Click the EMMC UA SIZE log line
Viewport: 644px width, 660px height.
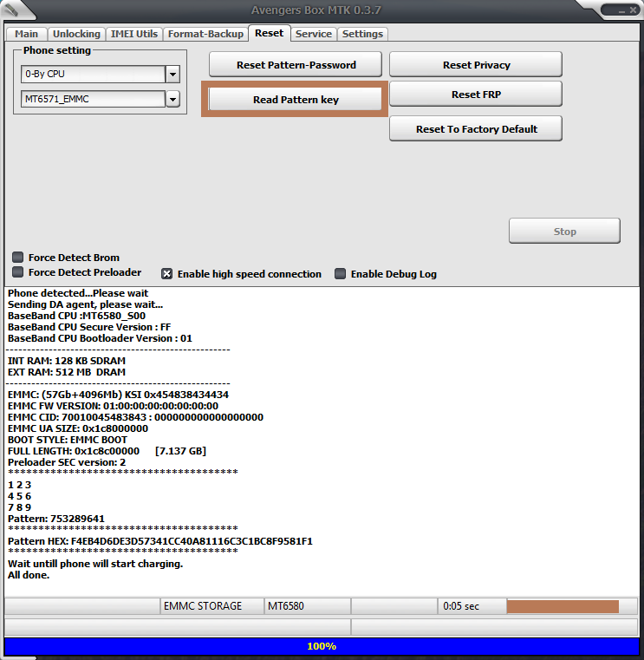pyautogui.click(x=78, y=429)
